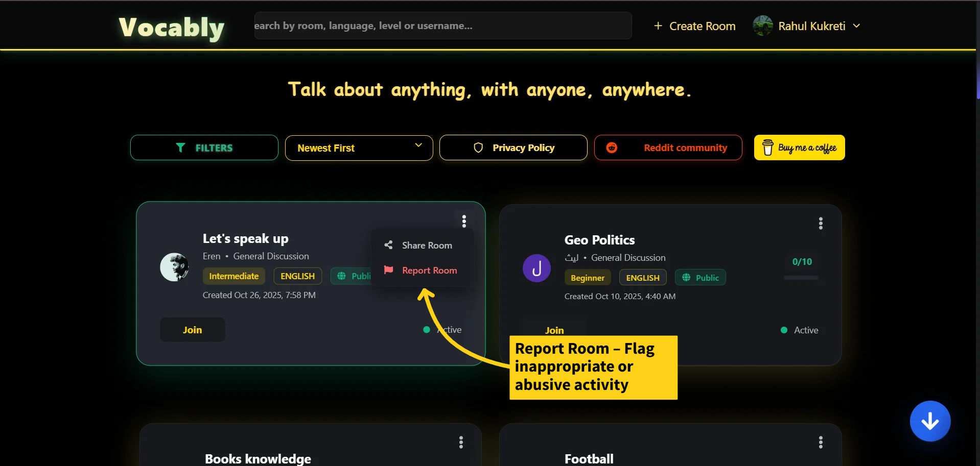Viewport: 980px width, 466px height.
Task: Join the Let's speak up room
Action: tap(192, 329)
